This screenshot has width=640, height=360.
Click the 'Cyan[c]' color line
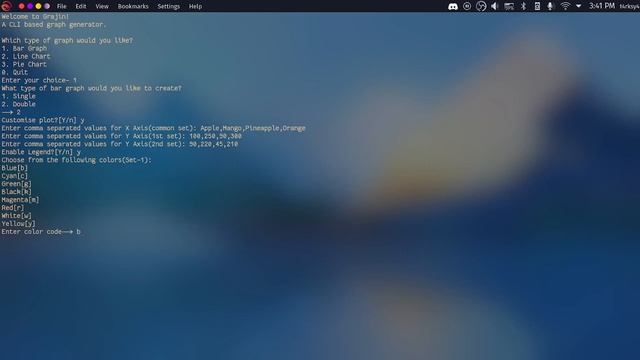coord(15,176)
